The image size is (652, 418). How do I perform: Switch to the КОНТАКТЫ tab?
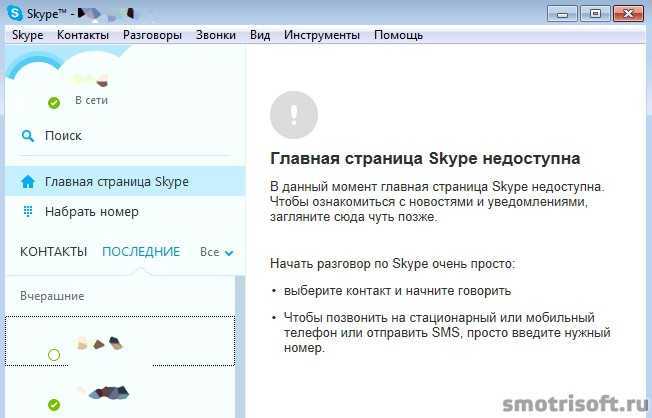(54, 252)
